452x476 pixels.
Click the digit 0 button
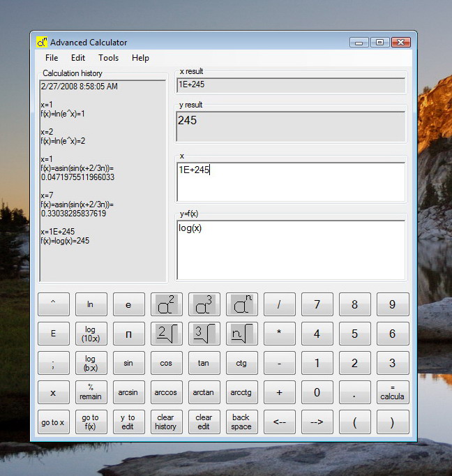point(317,392)
